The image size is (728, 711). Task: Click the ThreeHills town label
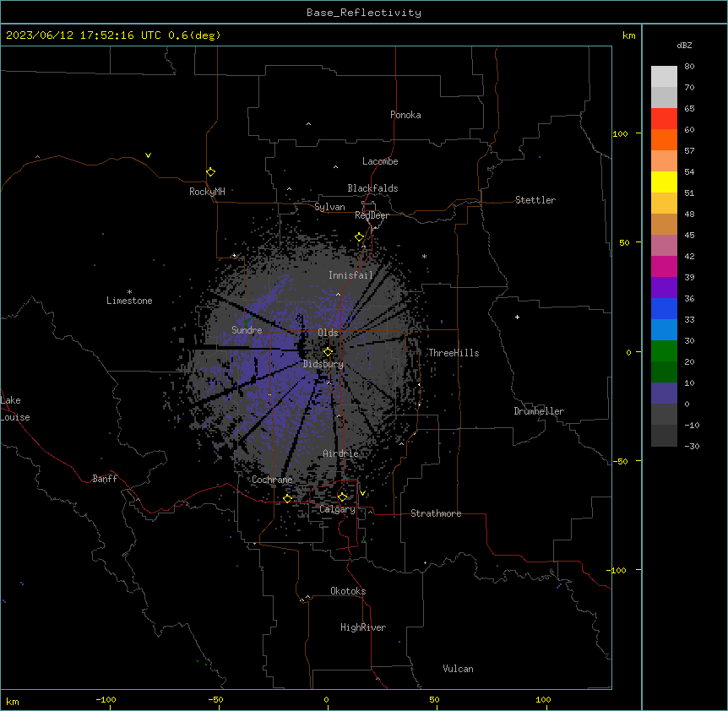(x=454, y=353)
